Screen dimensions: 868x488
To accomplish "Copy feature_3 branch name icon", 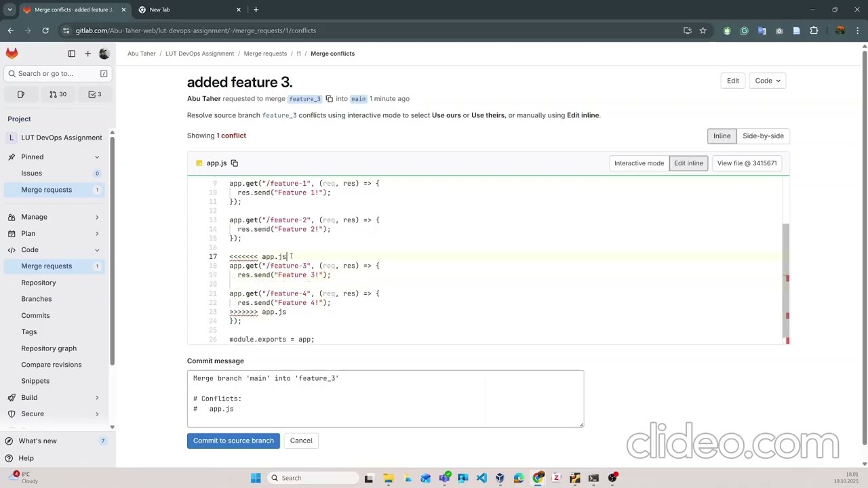I will click(330, 99).
